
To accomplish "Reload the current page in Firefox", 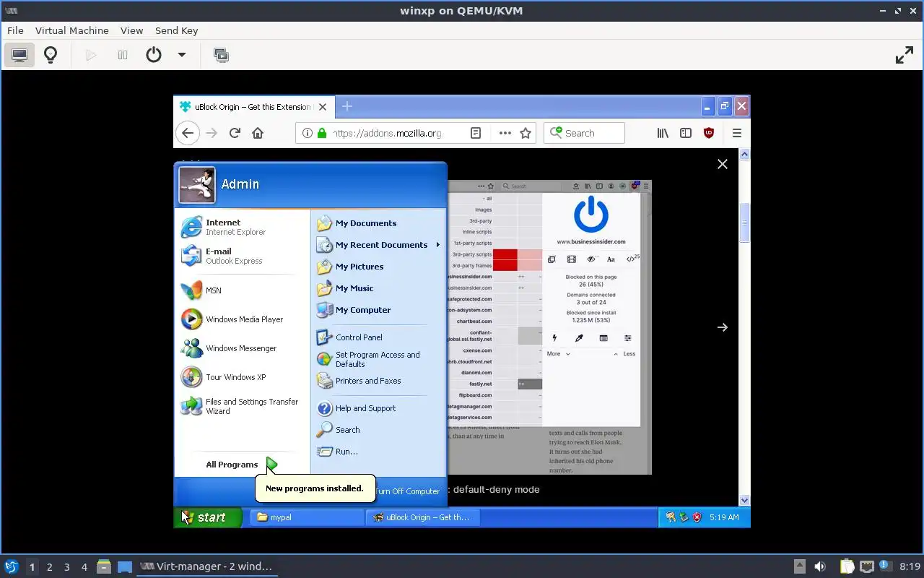I will tap(235, 133).
